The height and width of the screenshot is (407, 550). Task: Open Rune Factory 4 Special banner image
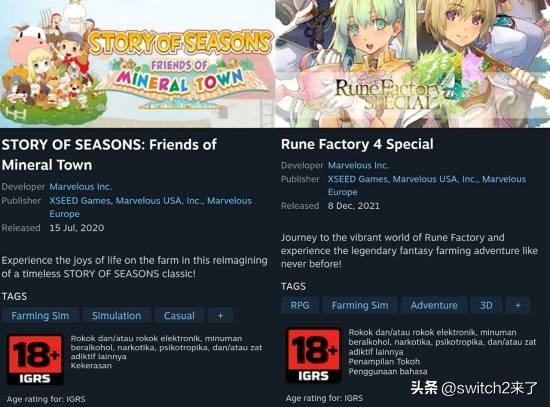[412, 64]
